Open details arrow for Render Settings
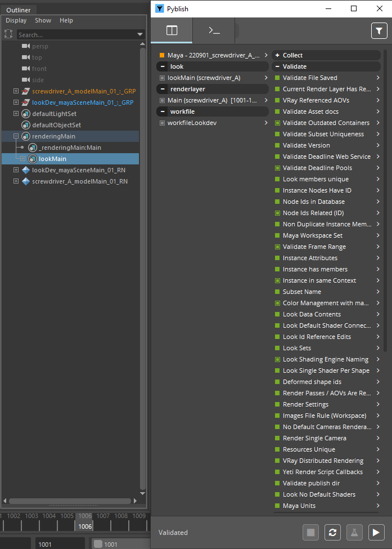The width and height of the screenshot is (392, 549). coord(378,404)
